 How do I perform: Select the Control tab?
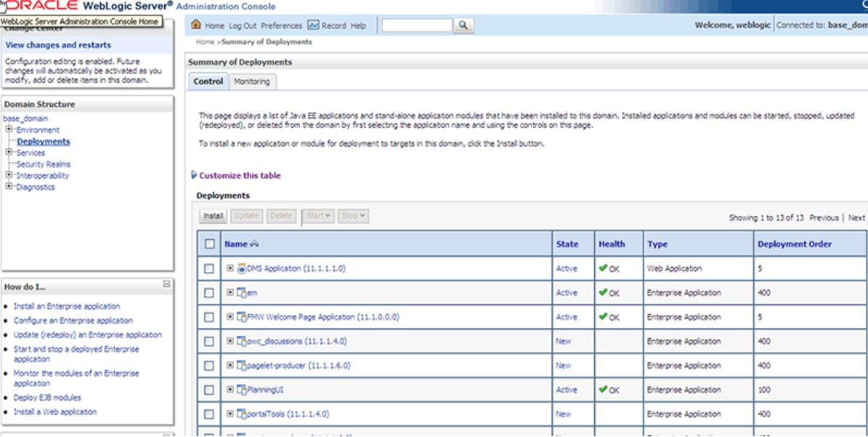208,81
